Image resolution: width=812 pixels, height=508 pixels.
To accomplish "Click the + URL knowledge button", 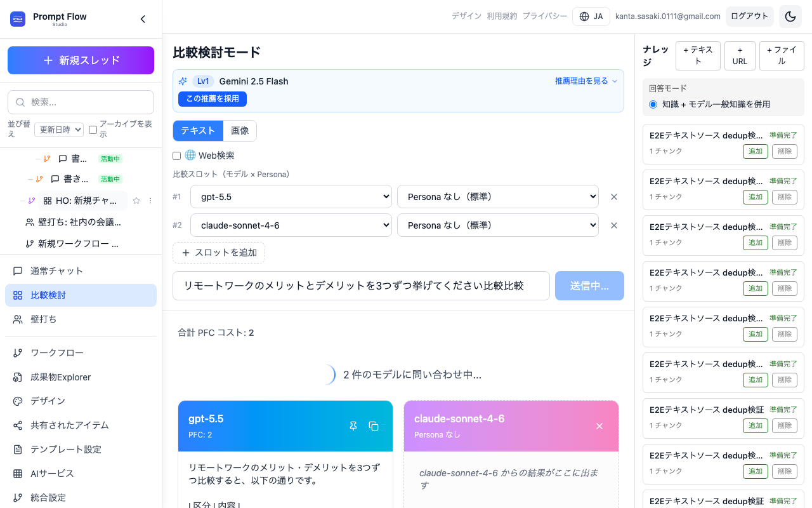I will [x=740, y=56].
